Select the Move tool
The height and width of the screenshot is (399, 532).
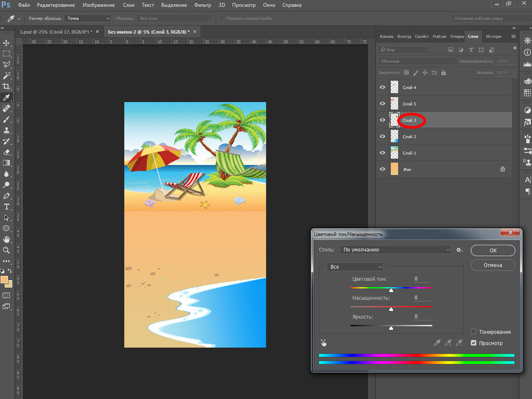point(6,43)
